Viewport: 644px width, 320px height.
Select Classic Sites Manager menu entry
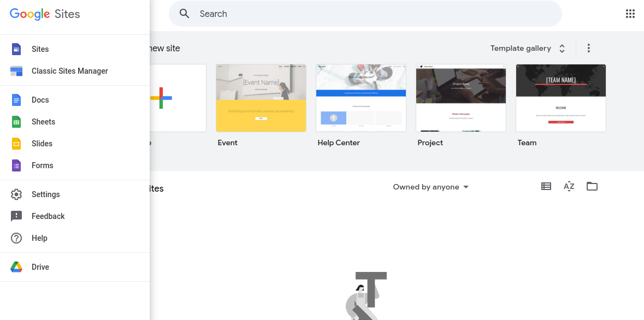[75, 71]
